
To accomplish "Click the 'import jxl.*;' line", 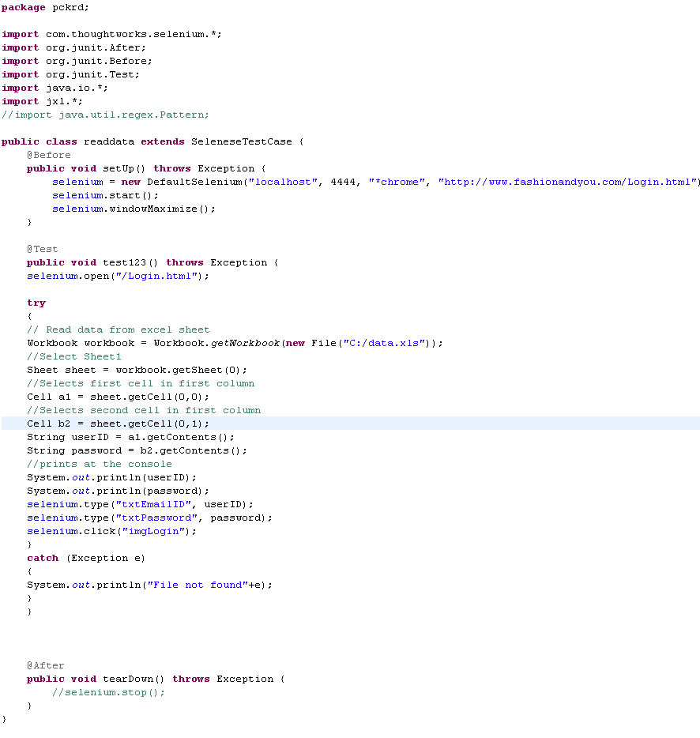I will pos(42,102).
